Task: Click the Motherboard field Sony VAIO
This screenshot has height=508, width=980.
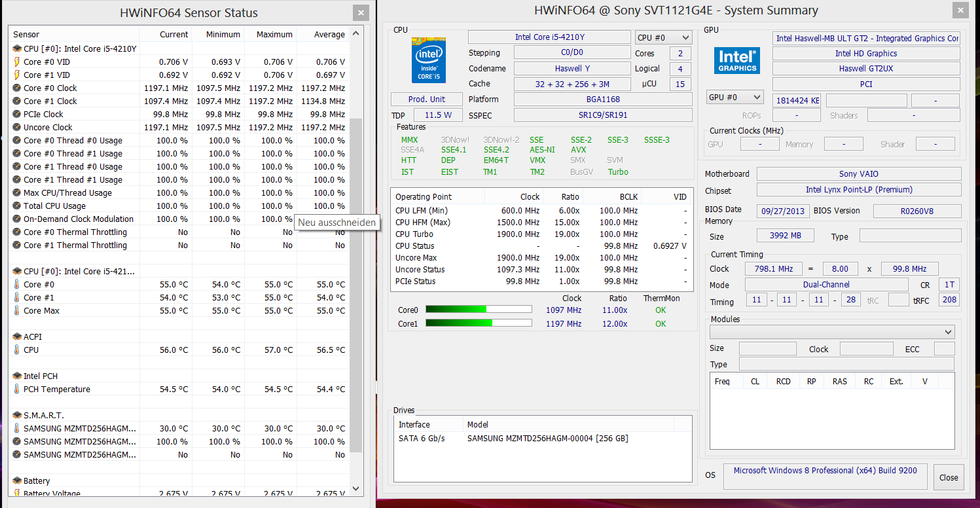Action: tap(859, 174)
